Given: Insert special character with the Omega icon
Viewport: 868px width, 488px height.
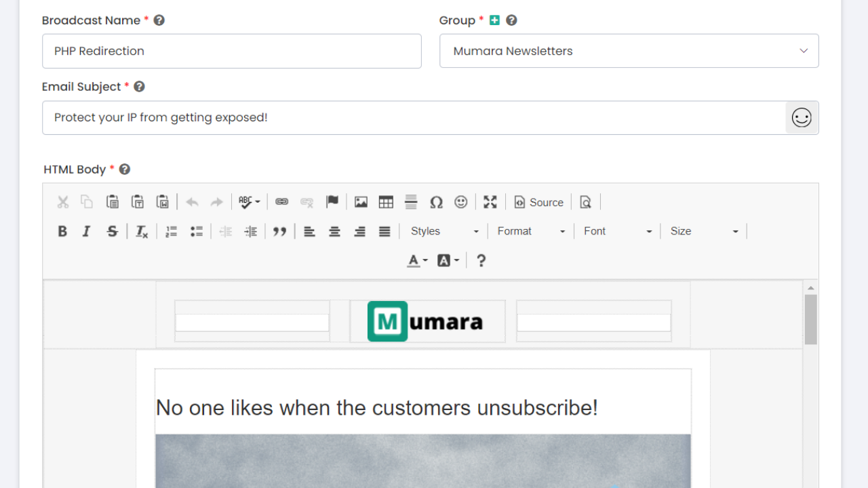Looking at the screenshot, I should [436, 202].
